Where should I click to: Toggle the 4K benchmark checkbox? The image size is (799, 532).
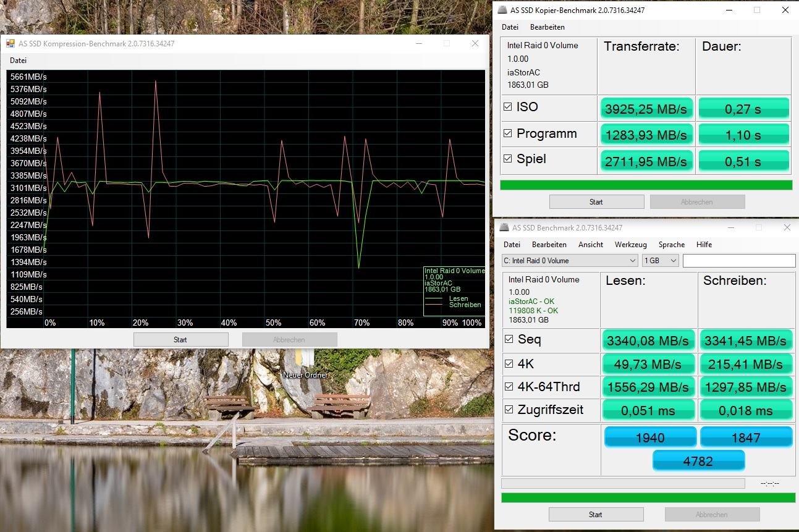point(509,364)
